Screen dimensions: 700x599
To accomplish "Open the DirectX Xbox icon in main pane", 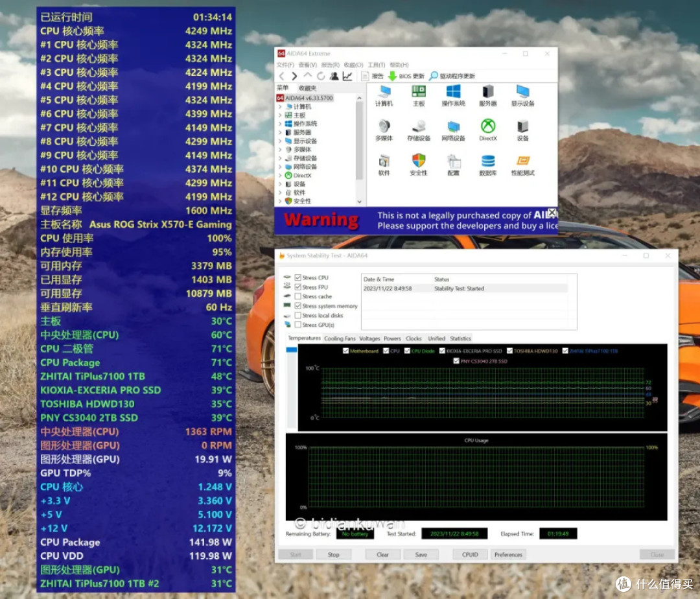I will point(488,130).
